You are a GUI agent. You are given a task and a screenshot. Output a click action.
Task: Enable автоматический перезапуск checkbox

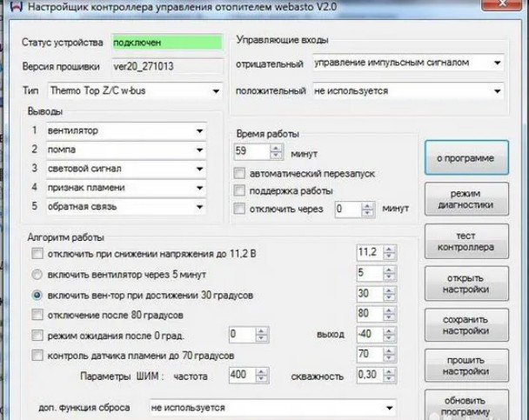pyautogui.click(x=239, y=174)
